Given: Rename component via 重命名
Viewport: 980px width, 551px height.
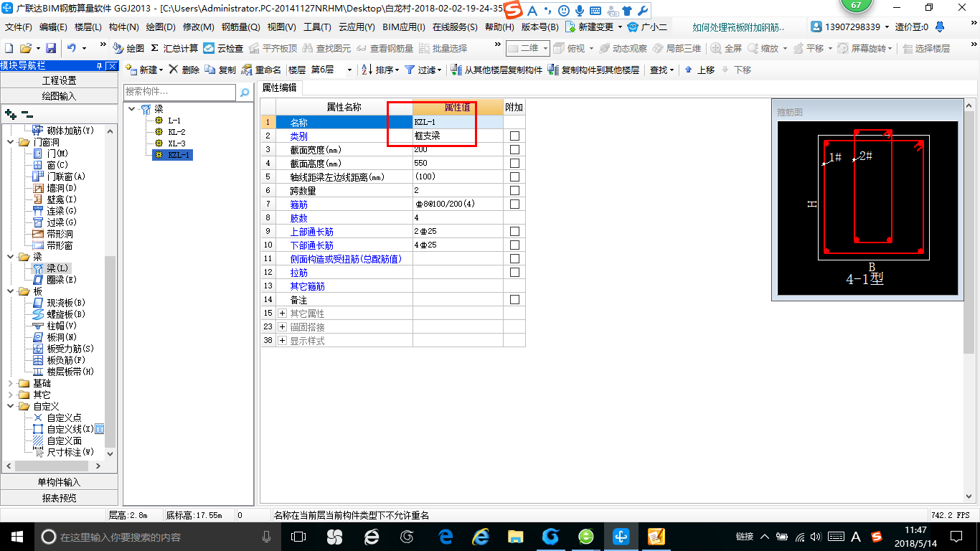Looking at the screenshot, I should click(x=261, y=70).
